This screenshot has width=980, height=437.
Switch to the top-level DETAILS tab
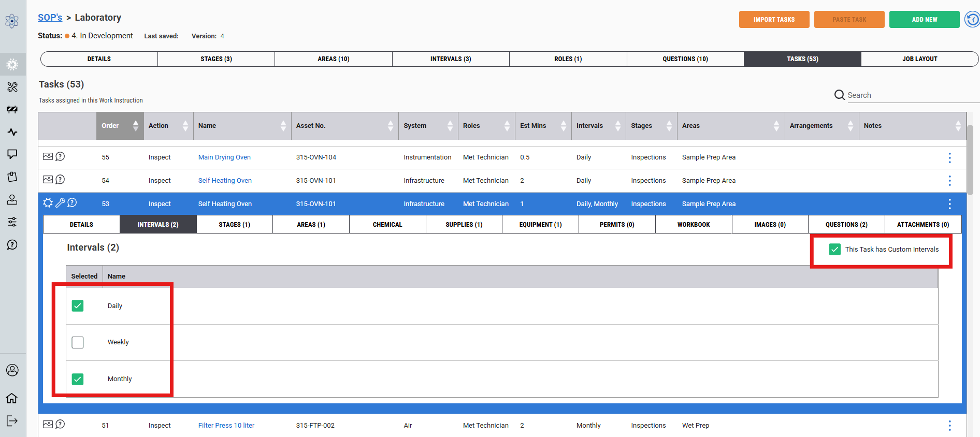click(x=99, y=59)
